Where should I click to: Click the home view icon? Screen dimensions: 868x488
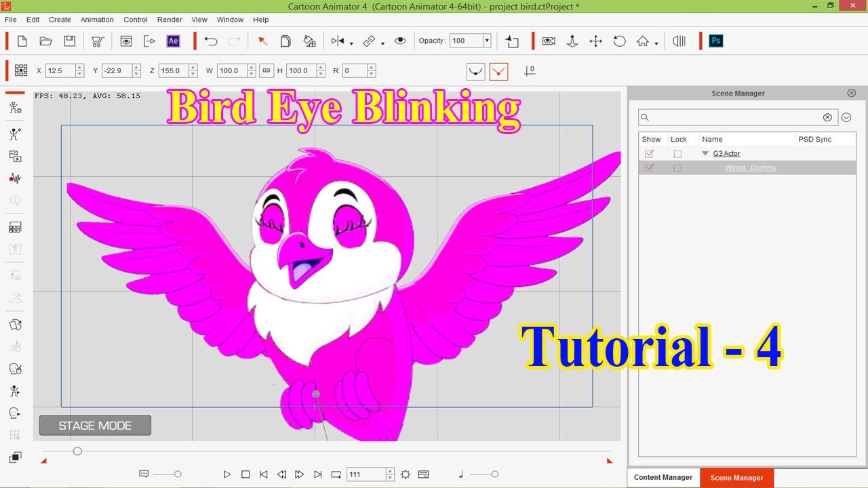pyautogui.click(x=642, y=41)
